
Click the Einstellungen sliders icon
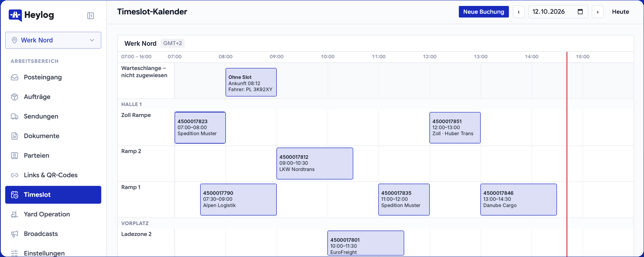coord(14,253)
